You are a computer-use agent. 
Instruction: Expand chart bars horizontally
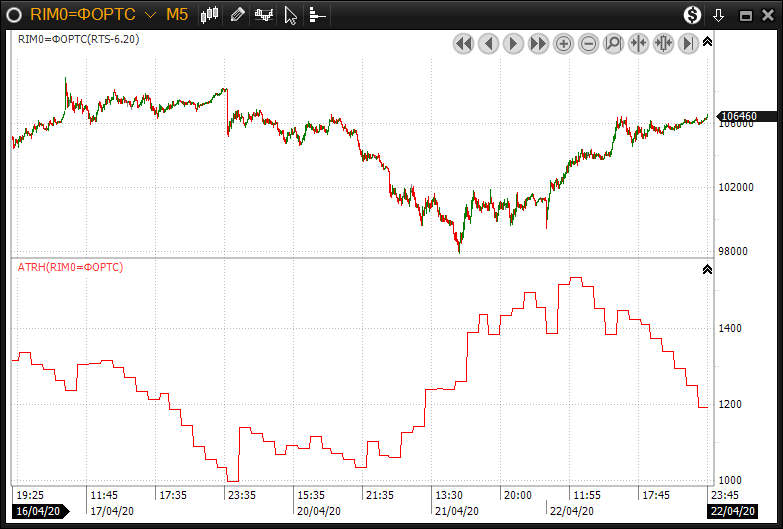coord(663,44)
